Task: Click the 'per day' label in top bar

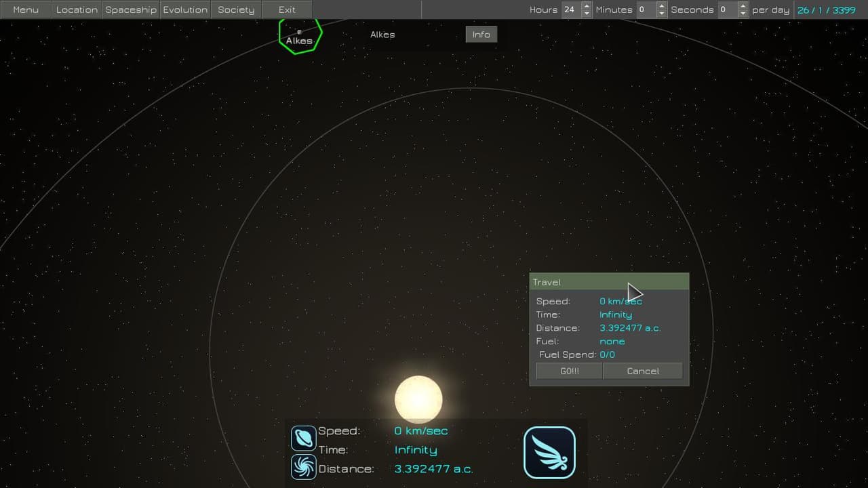Action: 771,9
